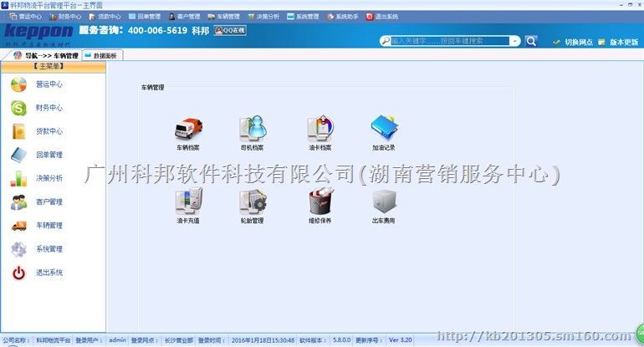Open 系统助手 menu in top menu bar

[343, 16]
